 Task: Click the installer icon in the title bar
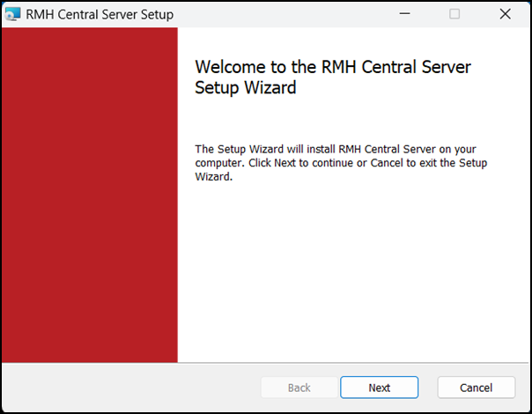(x=13, y=14)
